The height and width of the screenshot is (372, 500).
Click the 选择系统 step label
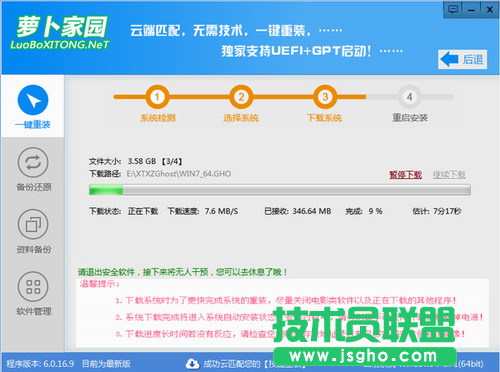point(241,118)
